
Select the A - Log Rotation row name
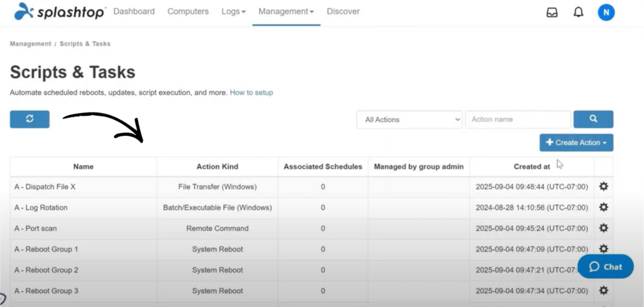click(41, 208)
